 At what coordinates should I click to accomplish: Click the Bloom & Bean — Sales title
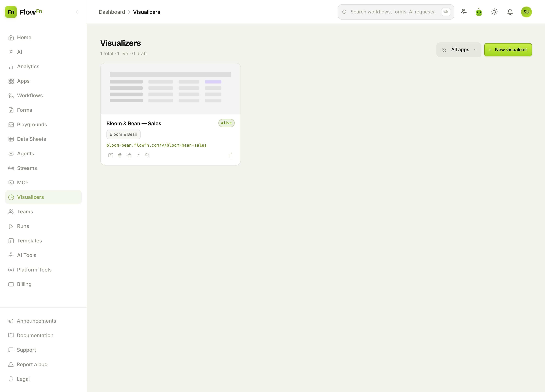click(134, 123)
